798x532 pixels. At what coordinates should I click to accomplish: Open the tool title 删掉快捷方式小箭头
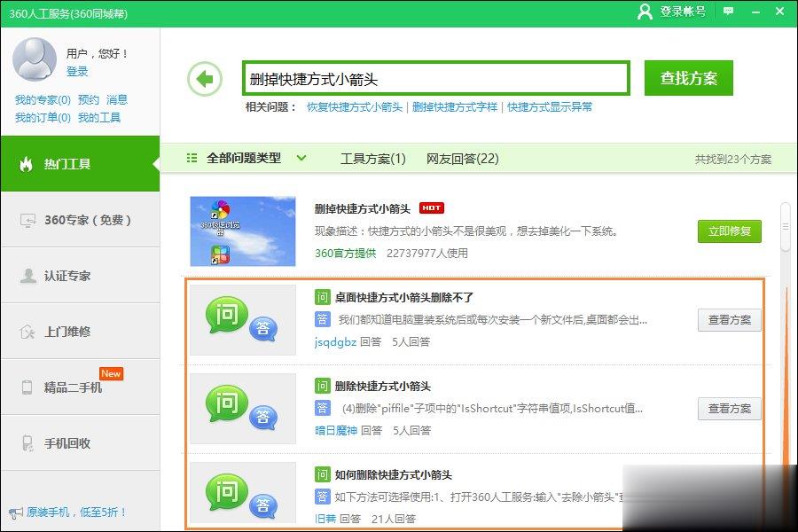(x=363, y=208)
